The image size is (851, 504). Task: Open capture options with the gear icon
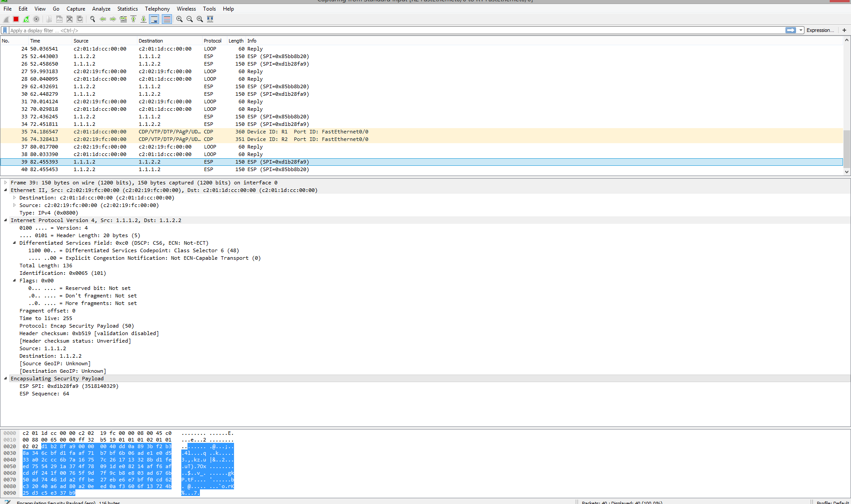[x=36, y=19]
